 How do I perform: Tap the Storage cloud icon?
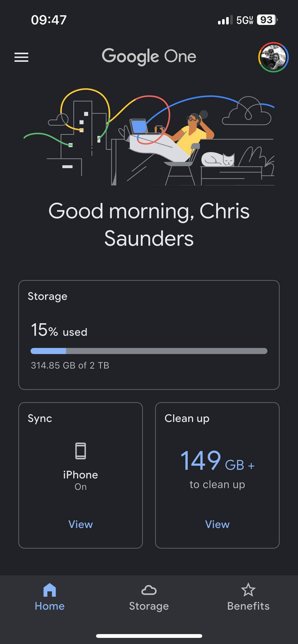pos(149,590)
